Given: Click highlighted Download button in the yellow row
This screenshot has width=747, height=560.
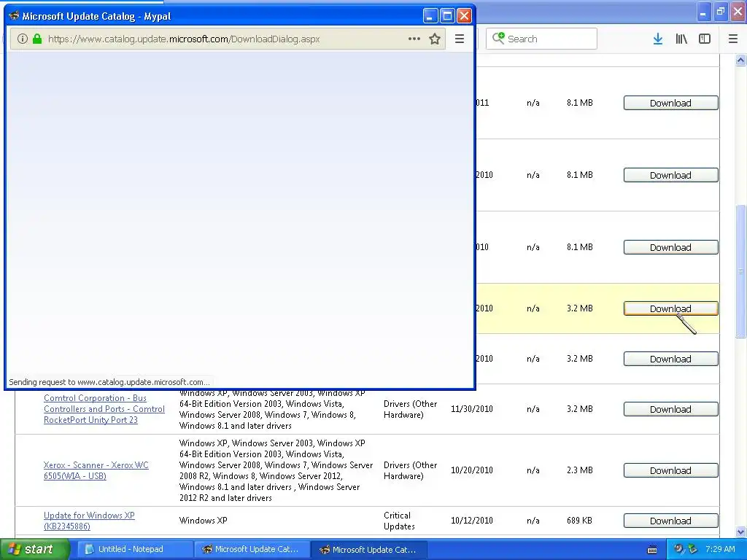Looking at the screenshot, I should click(x=671, y=308).
